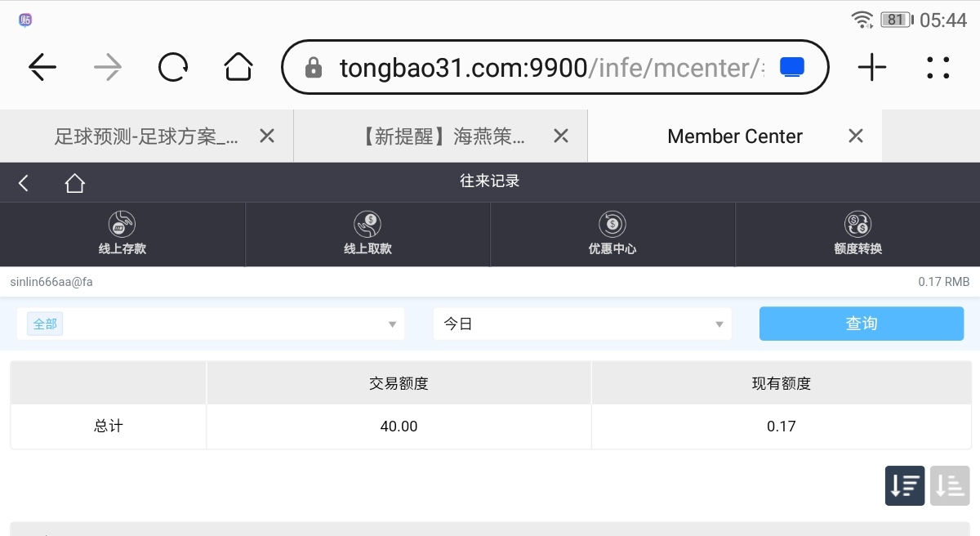Sort records in descending order

pyautogui.click(x=905, y=485)
